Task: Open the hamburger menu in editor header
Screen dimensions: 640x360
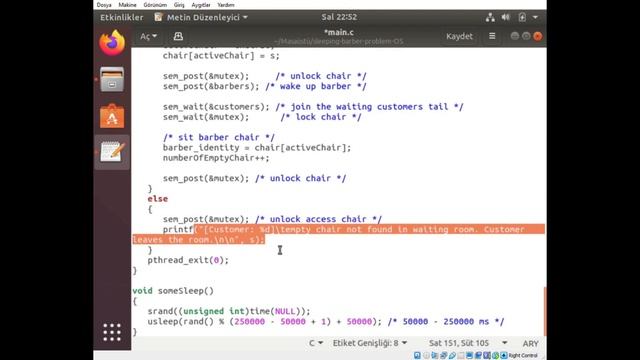Action: click(492, 36)
